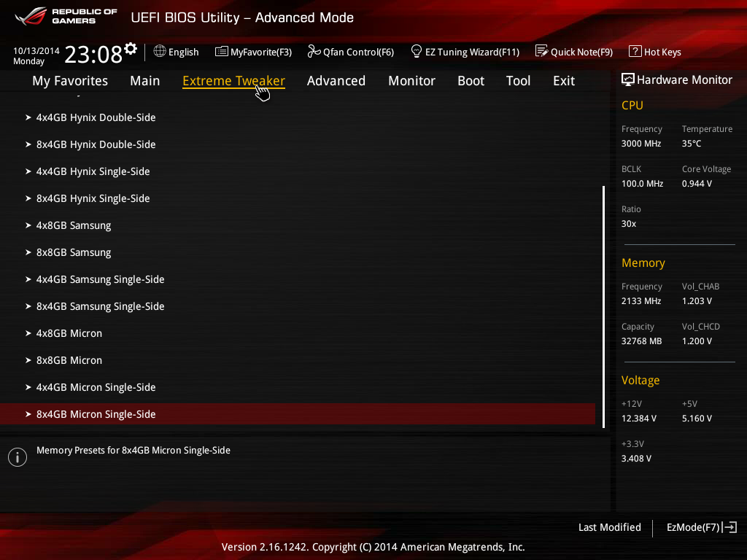Go to the Exit tab
This screenshot has width=747, height=560.
pyautogui.click(x=564, y=81)
